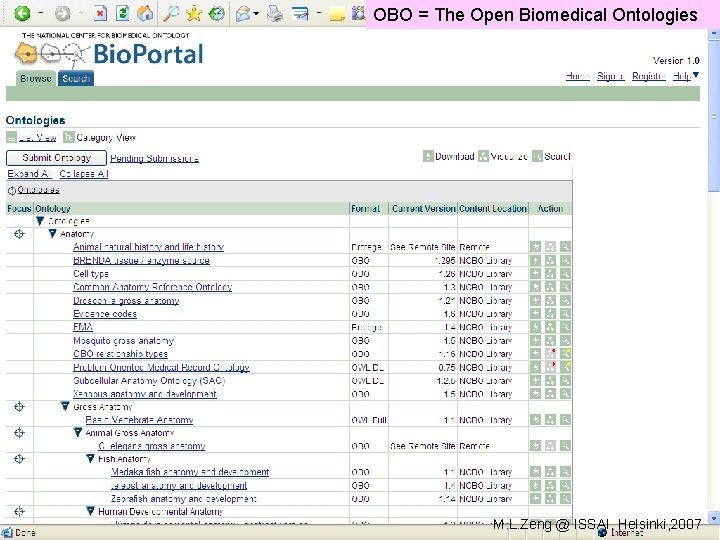Select Mosquito gross anatomy row text

pyautogui.click(x=123, y=341)
